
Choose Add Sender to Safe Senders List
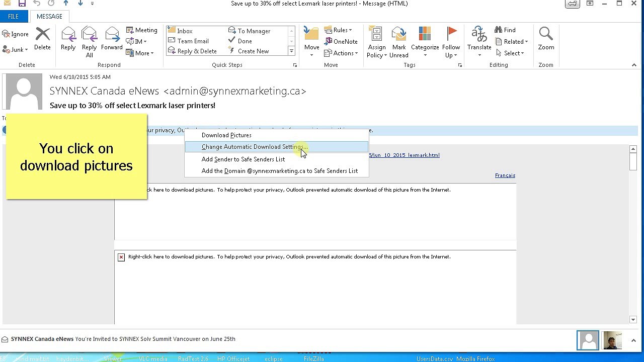click(x=277, y=159)
